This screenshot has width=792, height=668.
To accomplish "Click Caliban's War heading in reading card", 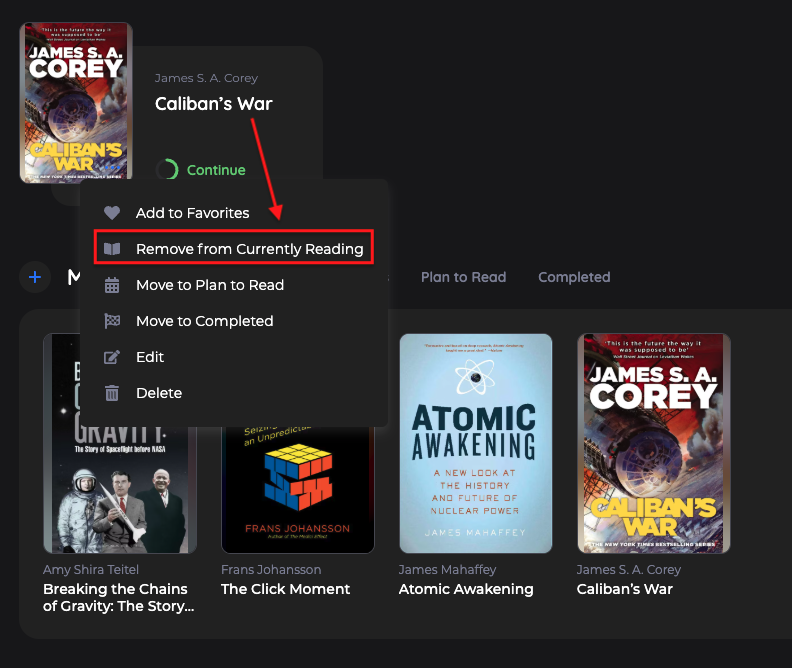I will click(214, 104).
